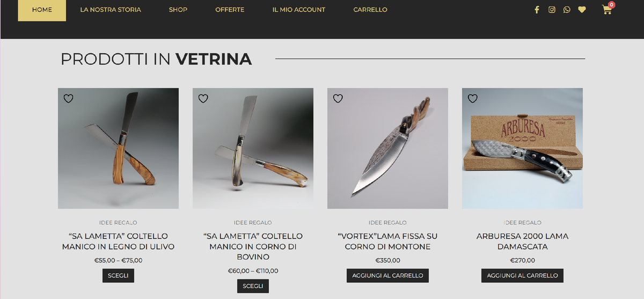The image size is (644, 299).
Task: Go to the Home menu item
Action: click(x=42, y=10)
